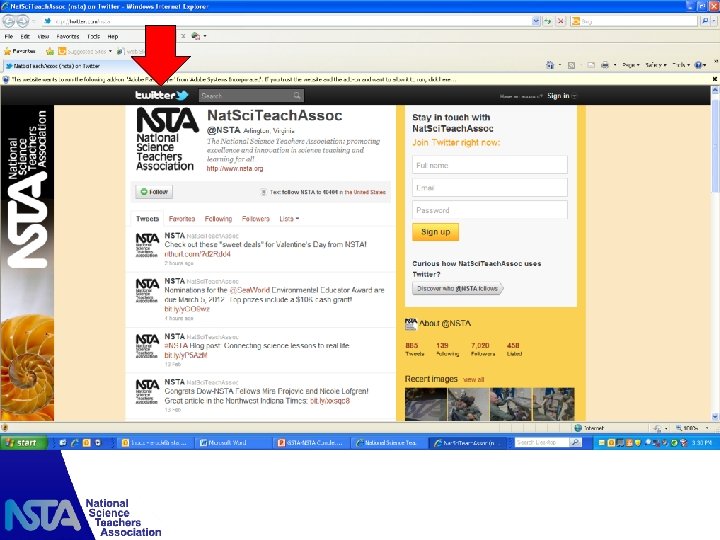Open the command bar Tools dropdown
720x540 pixels.
(x=681, y=65)
